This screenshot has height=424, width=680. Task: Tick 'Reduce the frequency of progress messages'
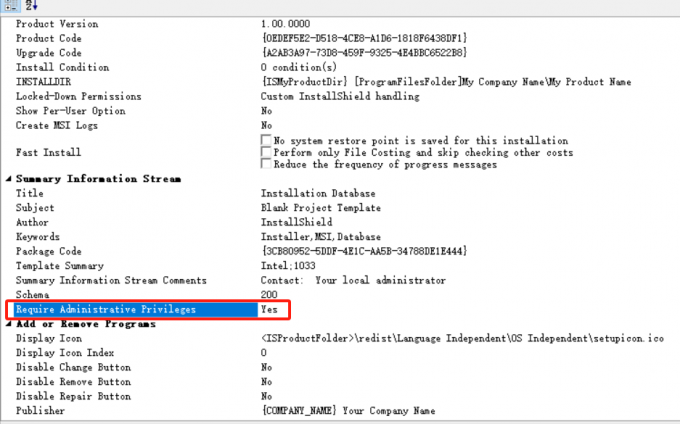[266, 165]
